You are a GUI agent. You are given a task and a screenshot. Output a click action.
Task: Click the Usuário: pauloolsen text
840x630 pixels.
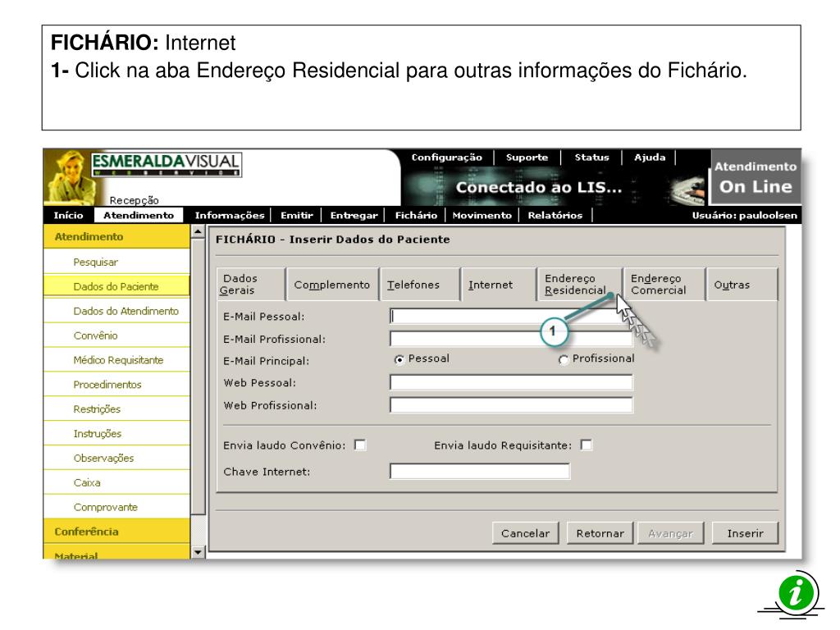(744, 216)
